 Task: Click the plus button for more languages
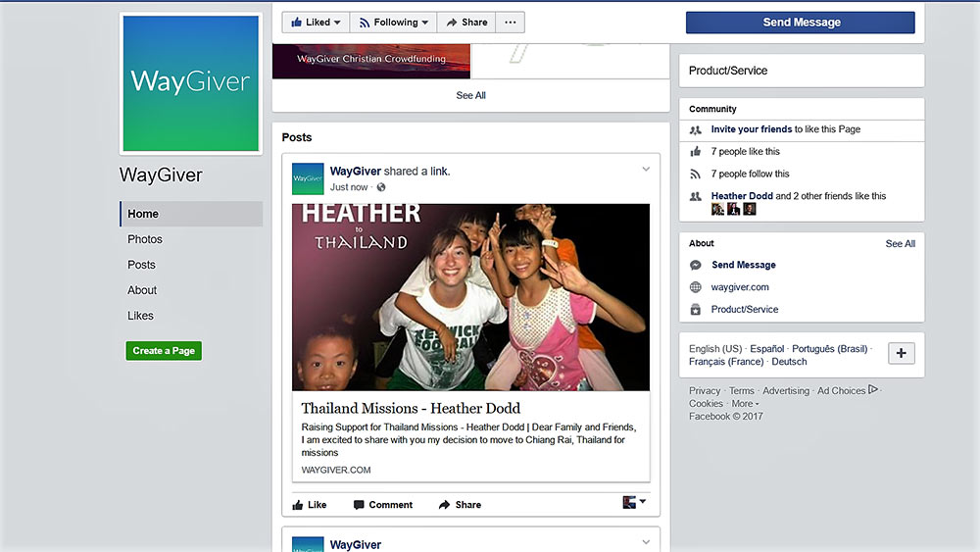[x=902, y=353]
